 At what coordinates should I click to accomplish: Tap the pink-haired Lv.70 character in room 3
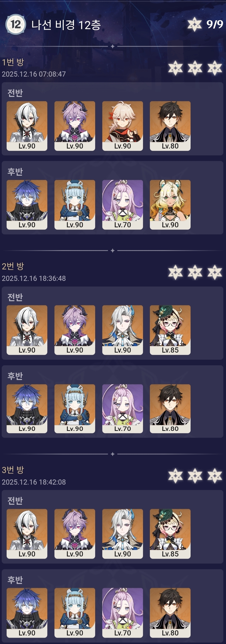coord(123,612)
